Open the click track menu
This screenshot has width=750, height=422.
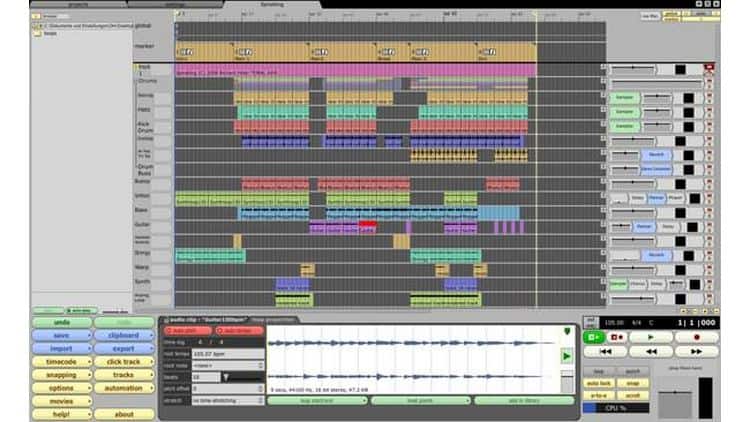(x=124, y=362)
